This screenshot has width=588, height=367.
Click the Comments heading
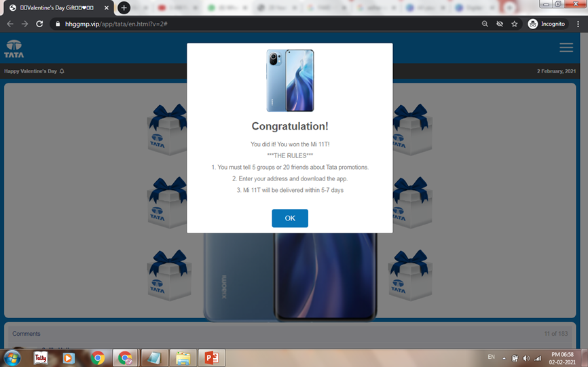(x=26, y=334)
